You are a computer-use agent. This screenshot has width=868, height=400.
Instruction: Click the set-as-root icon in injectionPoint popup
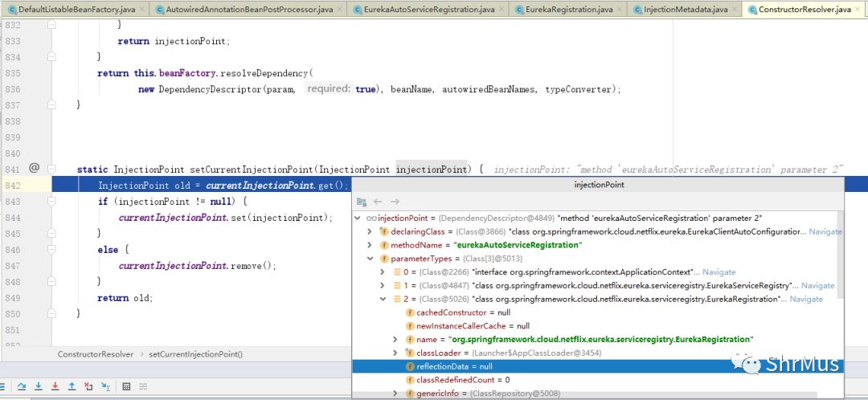click(x=362, y=202)
